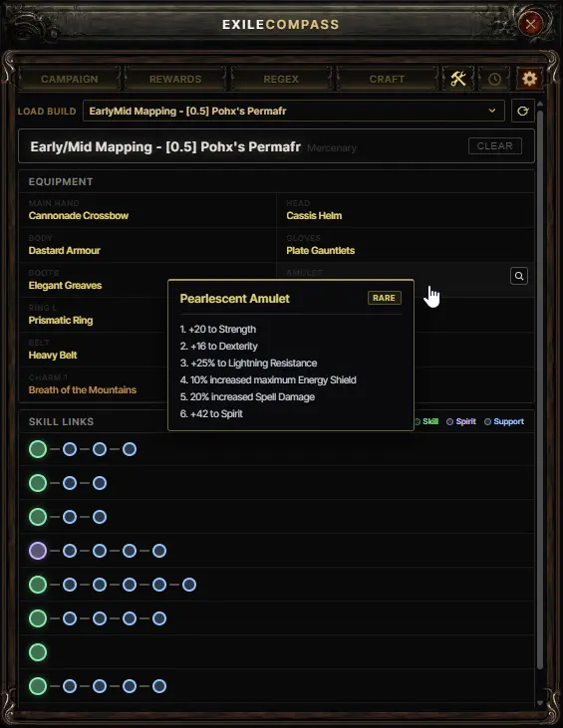Image resolution: width=563 pixels, height=728 pixels.
Task: Click '20% increased Spell Damage' modifier
Action: tap(247, 397)
